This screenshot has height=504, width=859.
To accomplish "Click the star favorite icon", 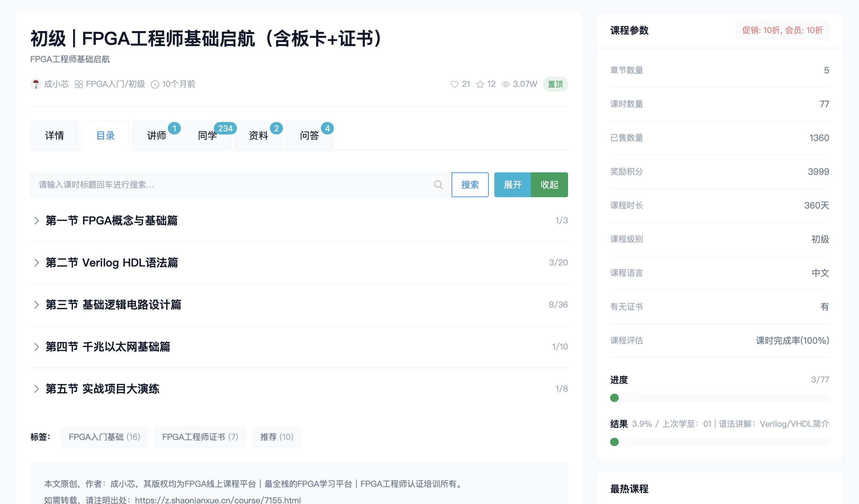I will [480, 84].
